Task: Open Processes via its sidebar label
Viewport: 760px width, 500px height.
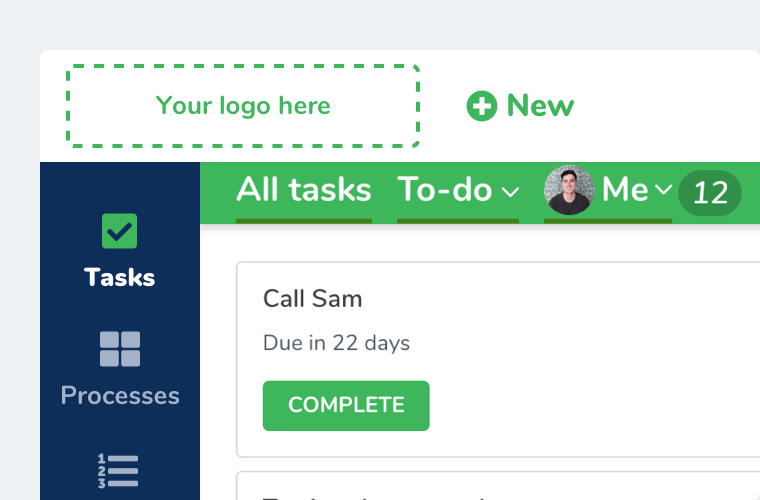Action: 120,395
